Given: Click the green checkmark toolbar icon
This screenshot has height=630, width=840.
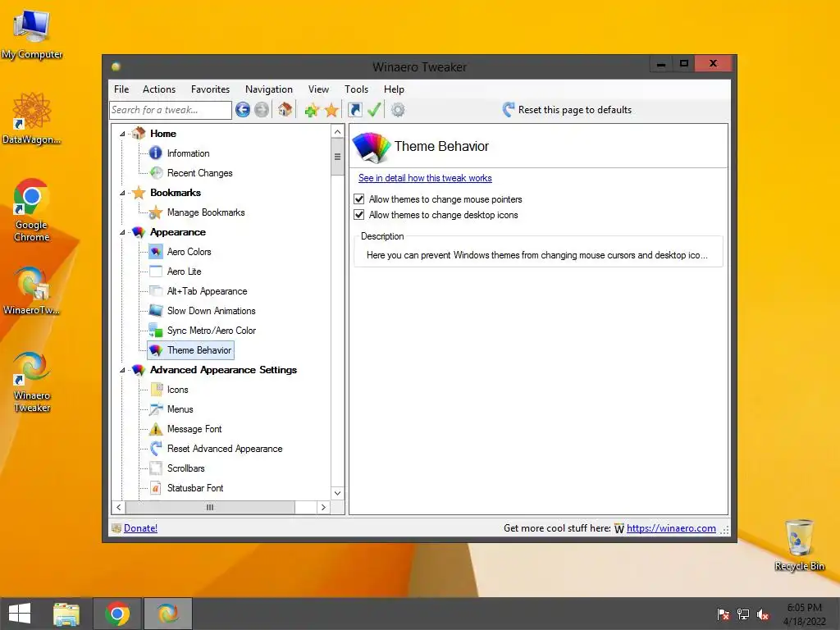Looking at the screenshot, I should 374,110.
